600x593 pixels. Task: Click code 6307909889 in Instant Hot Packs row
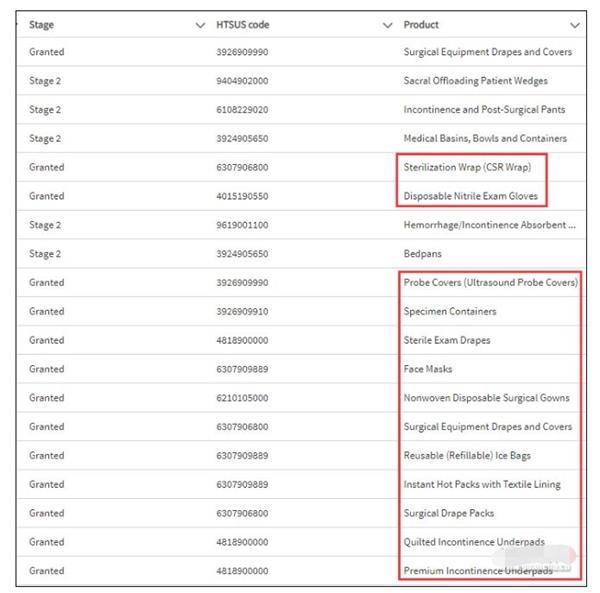(242, 484)
